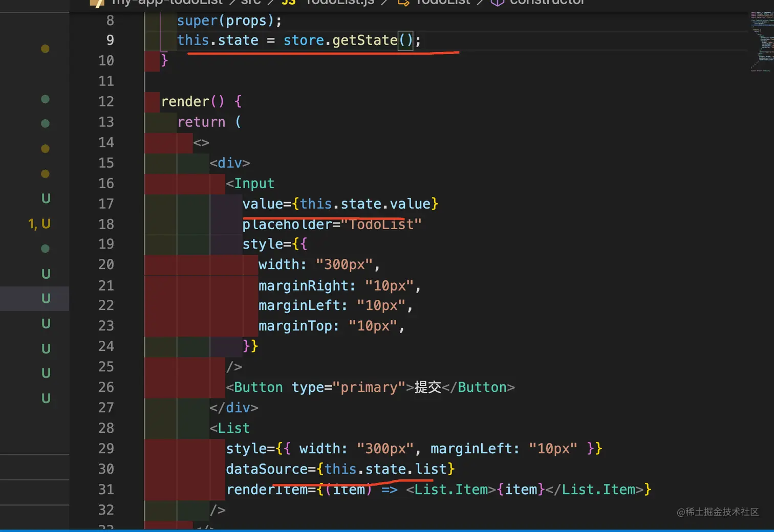Click line number 25 in the gutter

tap(106, 367)
